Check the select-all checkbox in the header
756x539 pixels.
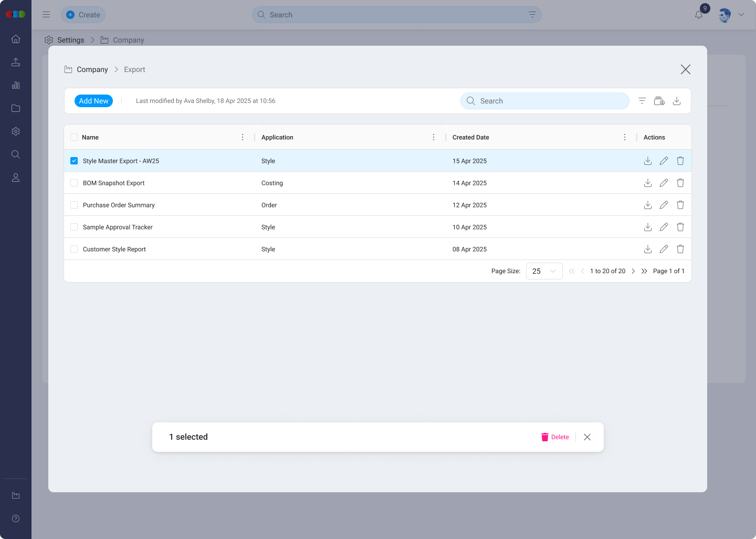point(73,137)
